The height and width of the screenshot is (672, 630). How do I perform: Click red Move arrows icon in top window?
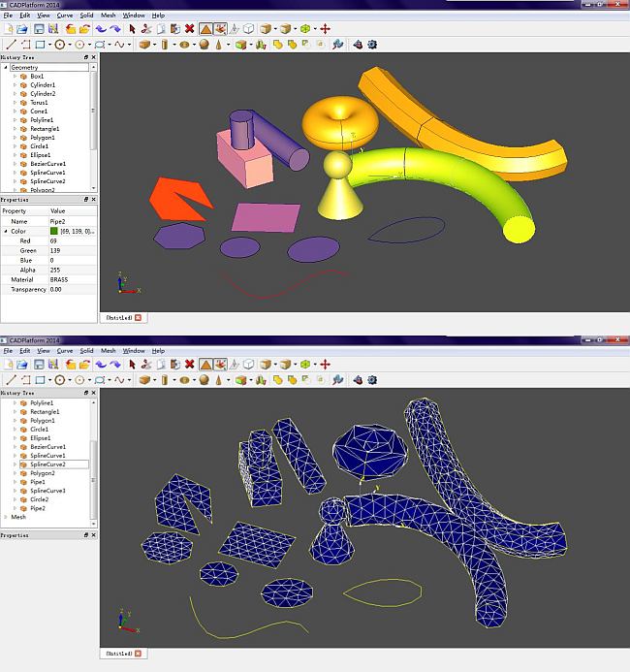325,29
